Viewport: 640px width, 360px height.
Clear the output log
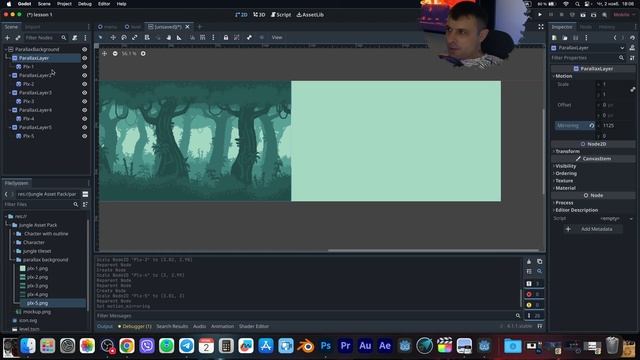[529, 261]
